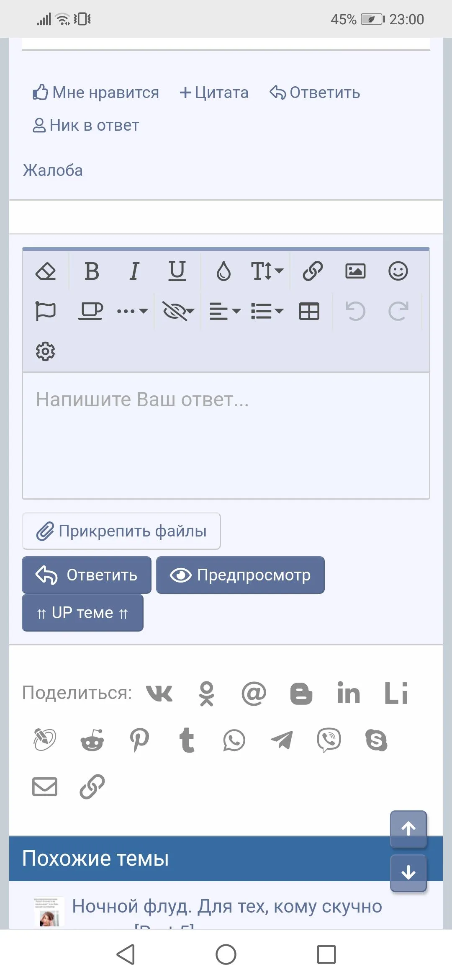Choose Мне нравится on the post
Viewport: 452px width, 980px height.
pos(96,93)
